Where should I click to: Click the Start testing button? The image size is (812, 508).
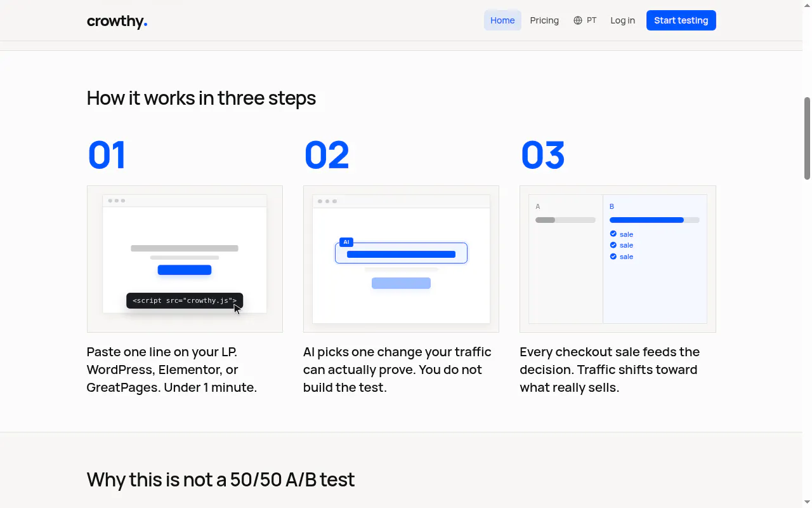681,20
